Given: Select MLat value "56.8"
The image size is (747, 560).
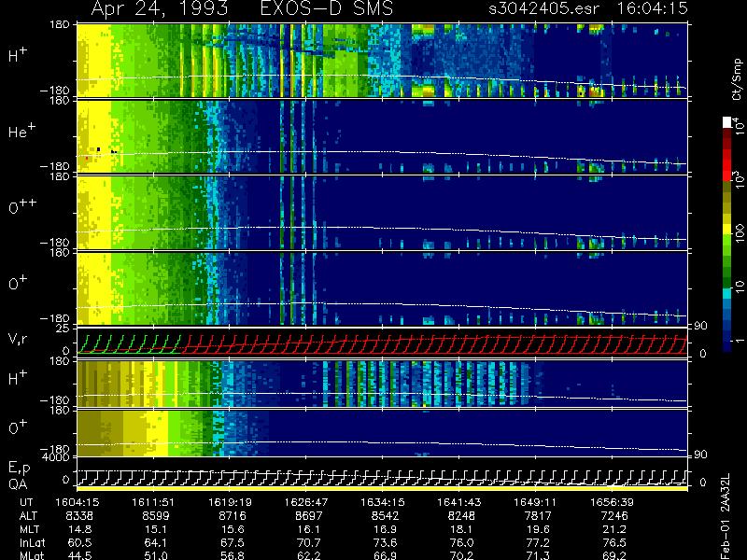Looking at the screenshot, I should tap(233, 555).
